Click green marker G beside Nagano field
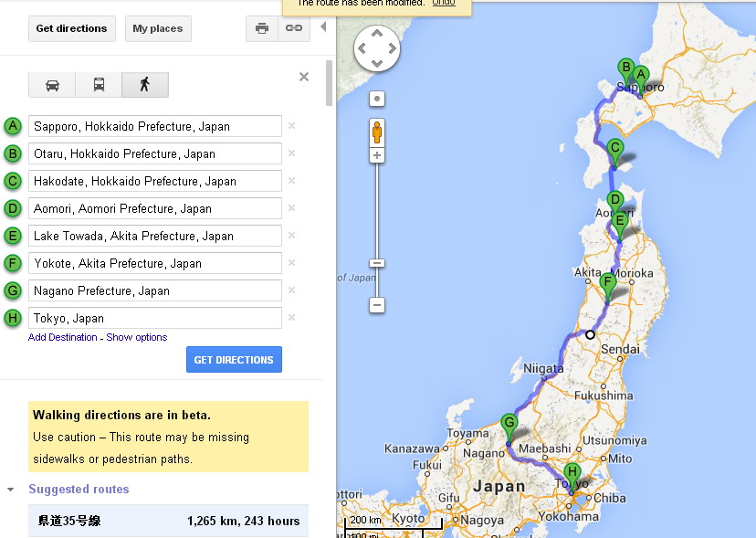 [x=13, y=291]
